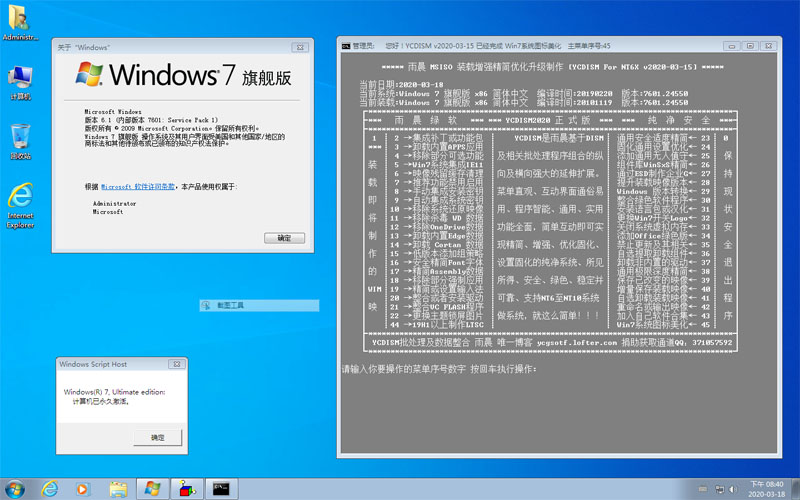Click menu row 6 映像残留缓存清理
The height and width of the screenshot is (500, 800).
point(438,173)
